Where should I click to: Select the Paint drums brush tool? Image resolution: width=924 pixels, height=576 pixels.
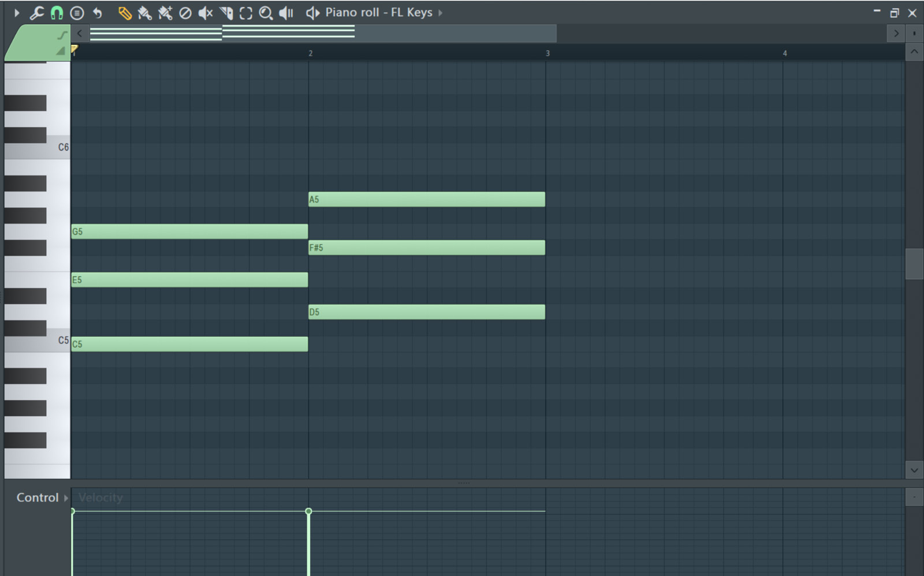pyautogui.click(x=165, y=13)
